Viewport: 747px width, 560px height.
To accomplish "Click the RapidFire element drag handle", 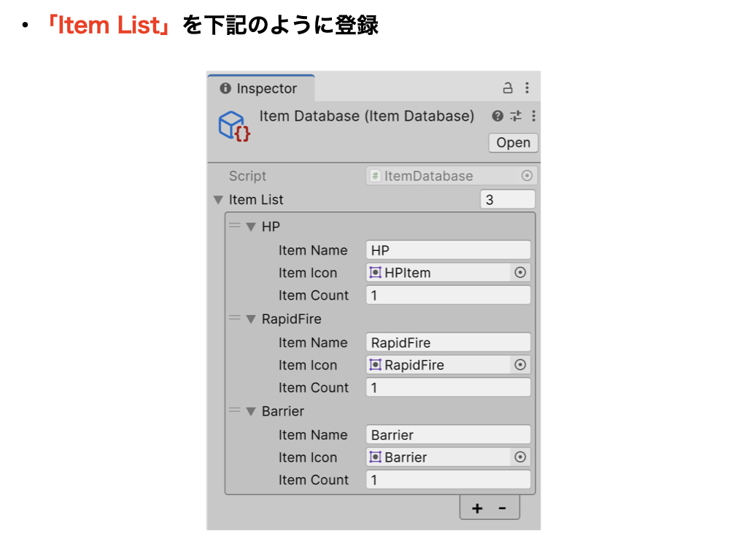I will tap(234, 318).
